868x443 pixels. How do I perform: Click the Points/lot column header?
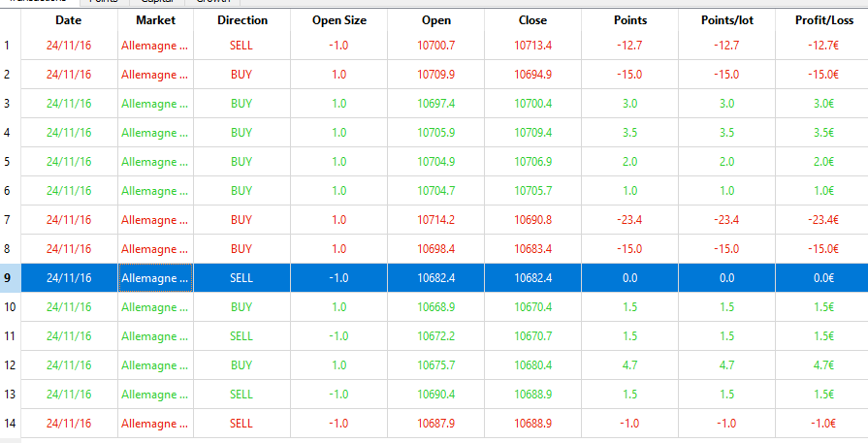click(726, 20)
